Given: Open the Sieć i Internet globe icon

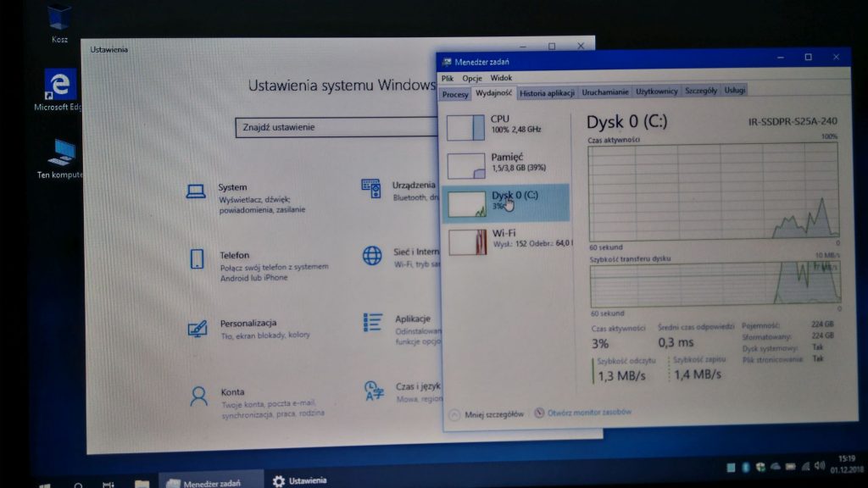Looking at the screenshot, I should click(x=371, y=255).
